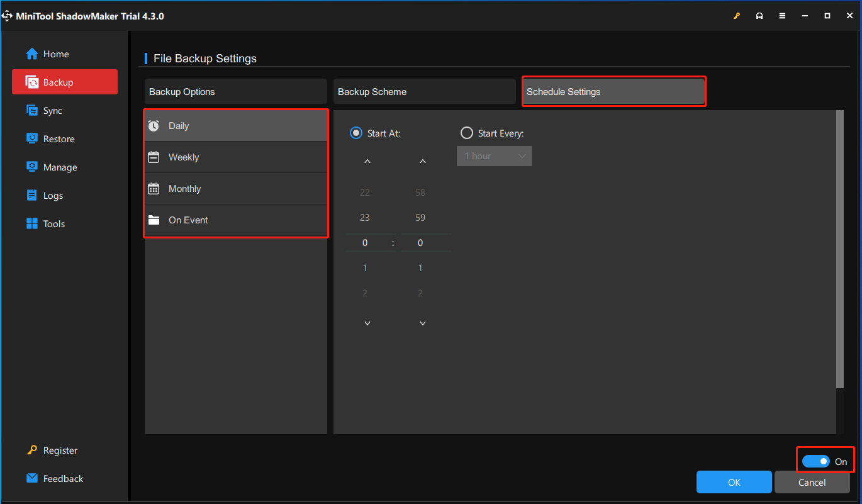This screenshot has width=862, height=504.
Task: Open the 1 hour interval dropdown
Action: [x=495, y=156]
